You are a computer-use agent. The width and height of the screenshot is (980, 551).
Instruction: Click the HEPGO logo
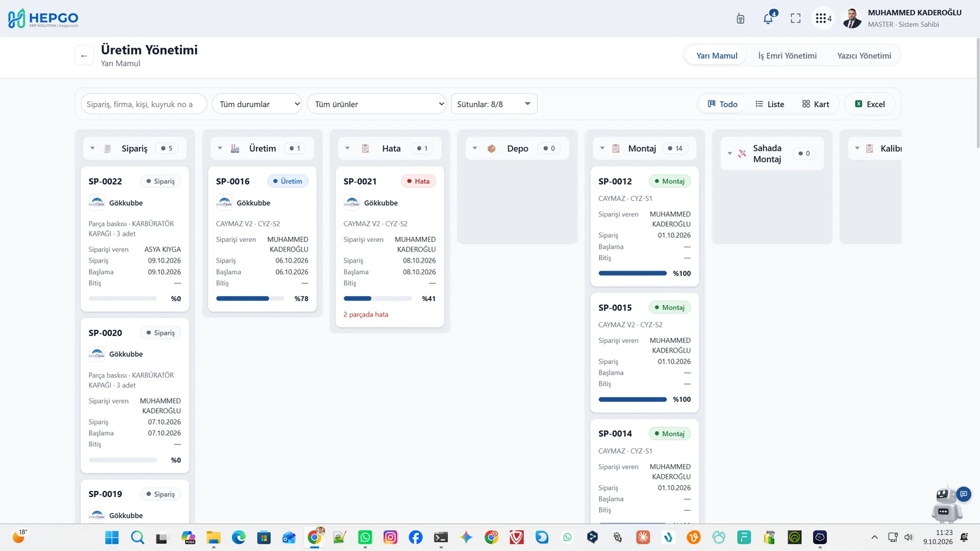tap(43, 18)
